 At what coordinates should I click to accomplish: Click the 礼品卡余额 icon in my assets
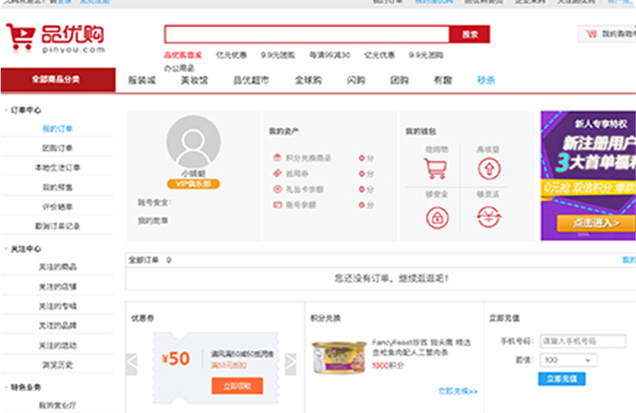click(x=276, y=188)
